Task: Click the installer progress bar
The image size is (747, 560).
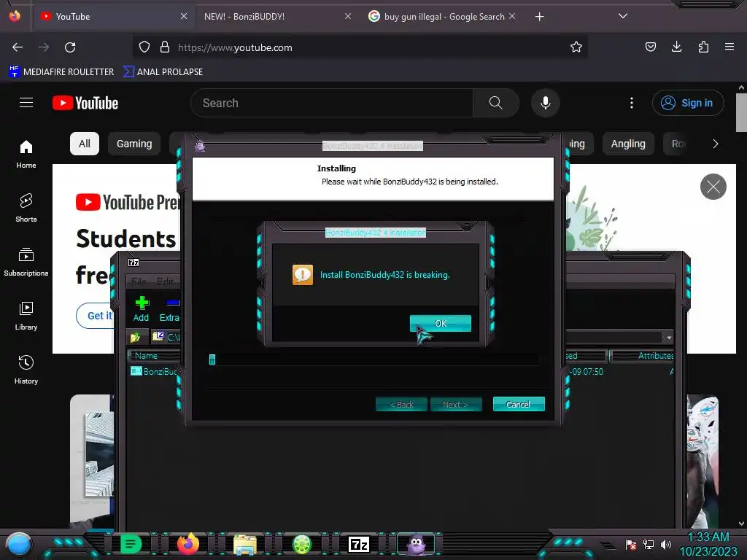Action: [373, 359]
